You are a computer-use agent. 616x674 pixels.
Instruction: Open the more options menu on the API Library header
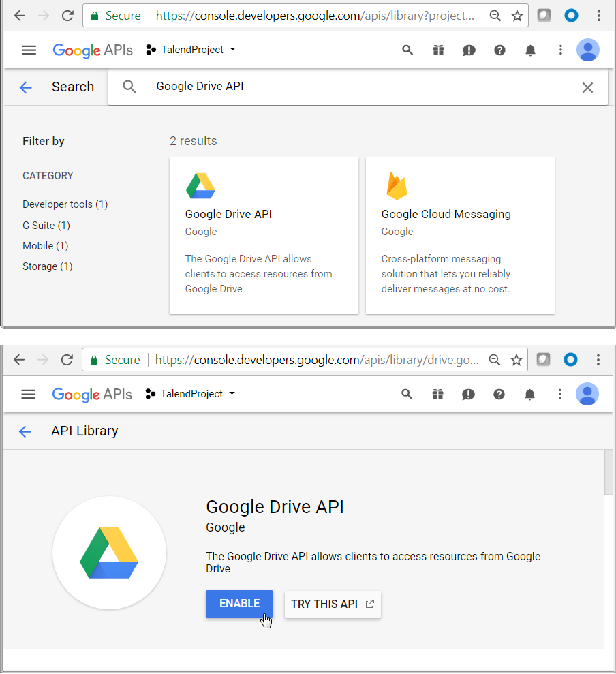(x=559, y=394)
